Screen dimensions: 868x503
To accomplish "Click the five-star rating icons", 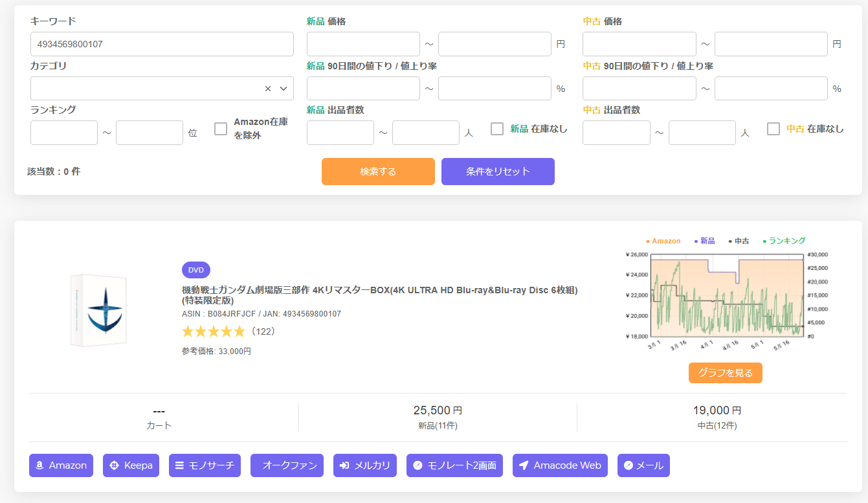I will pyautogui.click(x=214, y=331).
